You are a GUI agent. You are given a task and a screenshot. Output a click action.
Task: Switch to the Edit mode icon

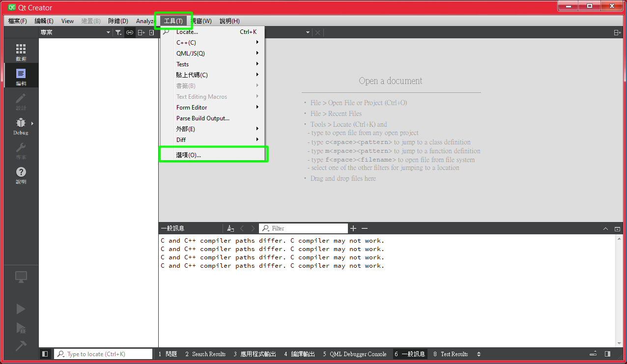[x=21, y=76]
